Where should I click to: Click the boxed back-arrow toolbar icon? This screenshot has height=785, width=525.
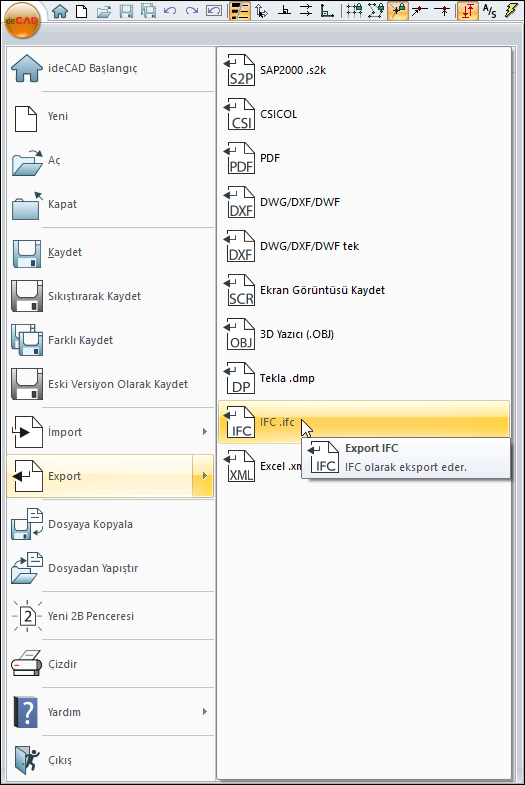[x=214, y=11]
